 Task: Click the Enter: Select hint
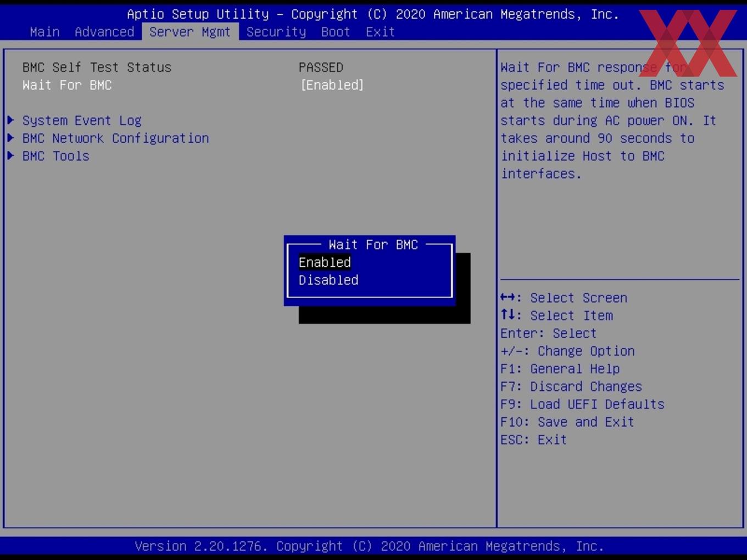coord(548,333)
